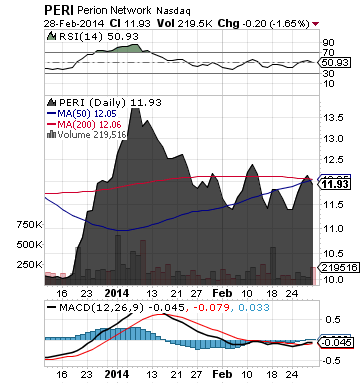Click the blue MA(50) legend line
Image resolution: width=360 pixels, height=384 pixels.
point(51,114)
